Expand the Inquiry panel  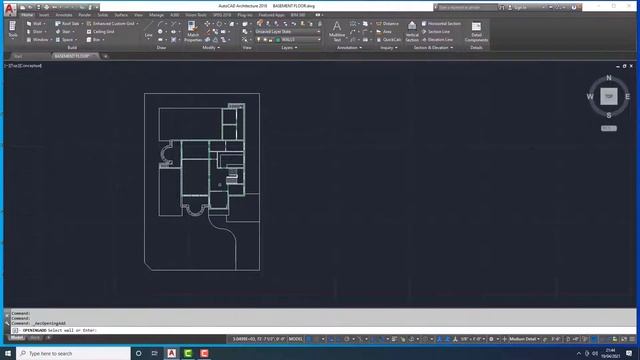point(388,48)
